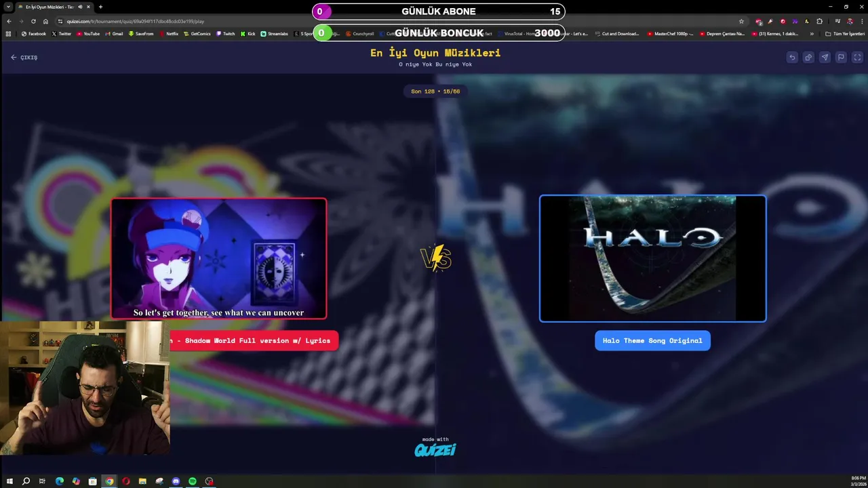
Task: Open the OBS icon on the taskbar
Action: [x=209, y=481]
